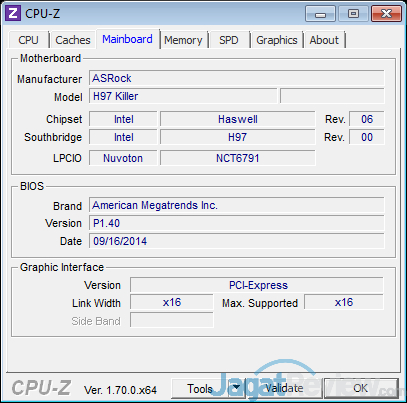Select American Megatrends Inc. BIOS brand

click(x=237, y=205)
